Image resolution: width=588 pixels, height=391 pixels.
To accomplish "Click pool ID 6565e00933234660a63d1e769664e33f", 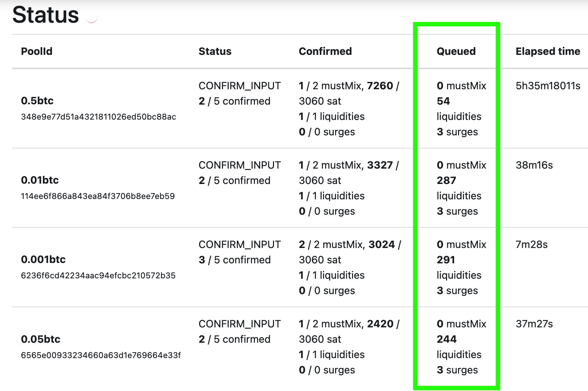I will [x=101, y=355].
